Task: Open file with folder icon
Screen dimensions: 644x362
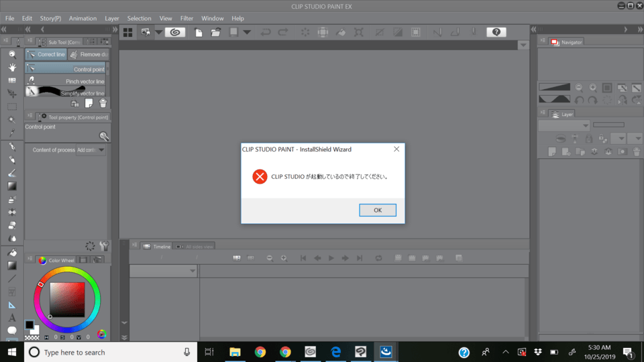Action: tap(215, 32)
